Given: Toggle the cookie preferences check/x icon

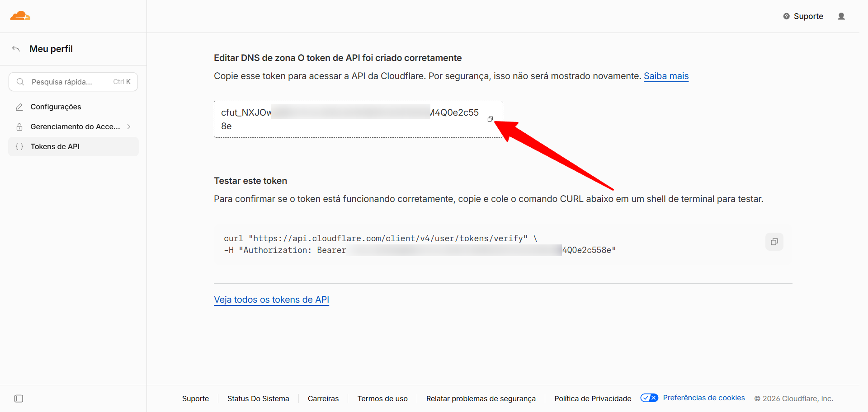Looking at the screenshot, I should tap(649, 398).
